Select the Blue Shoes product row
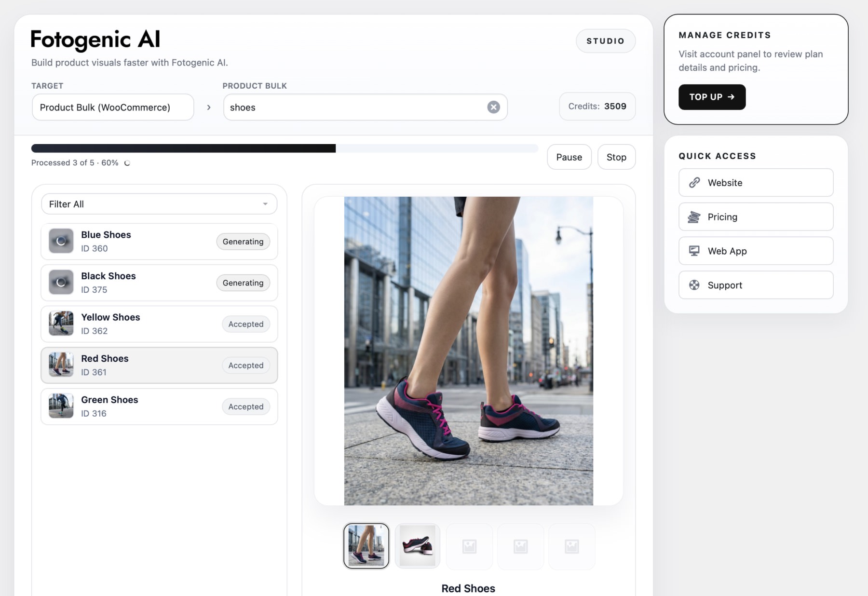The height and width of the screenshot is (596, 868). point(159,242)
